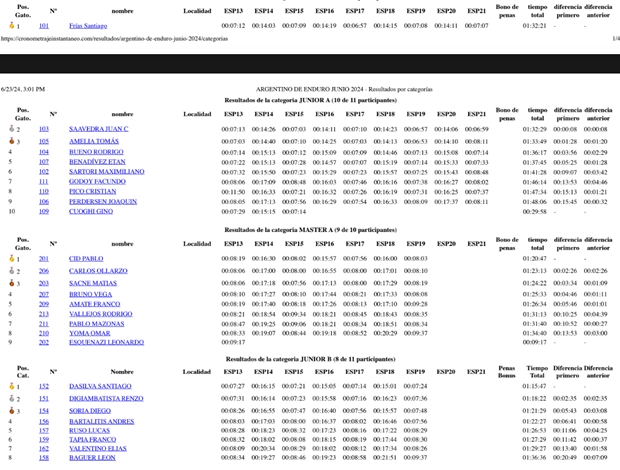This screenshot has height=470, width=620.
Task: Click rider number 156 beside Bartalitis Andres
Action: 43,421
